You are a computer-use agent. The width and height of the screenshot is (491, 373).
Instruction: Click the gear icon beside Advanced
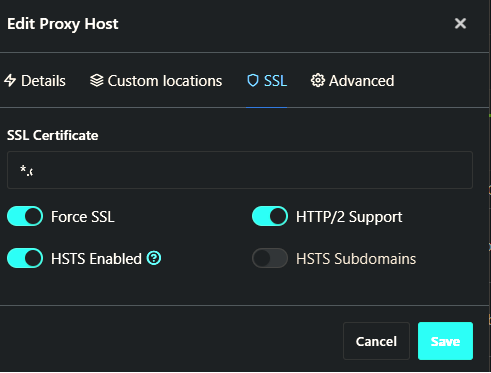(x=318, y=80)
